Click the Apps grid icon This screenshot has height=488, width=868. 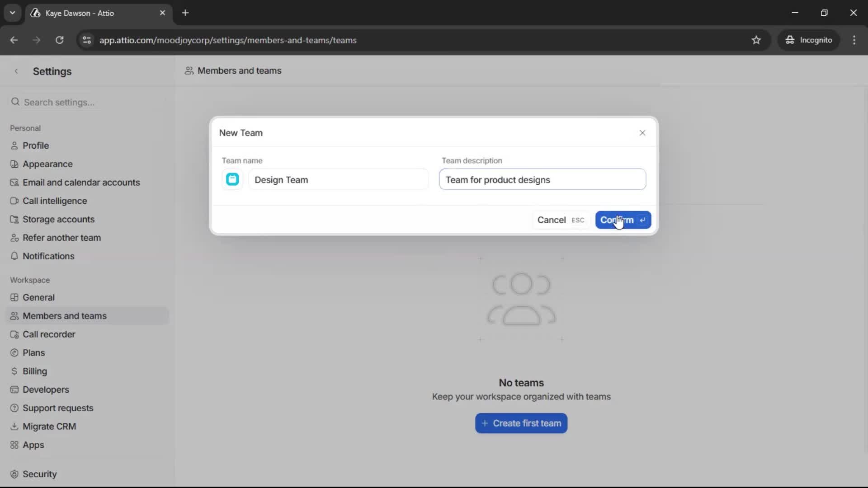[14, 445]
